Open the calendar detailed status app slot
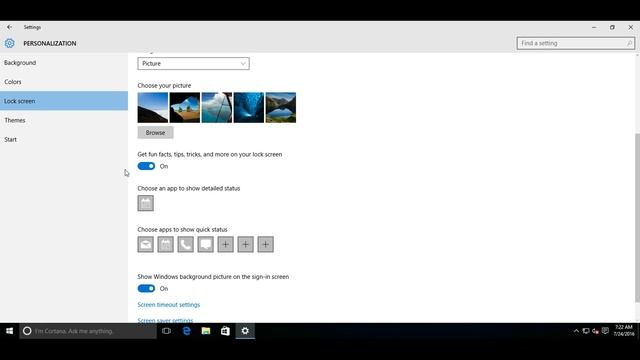 coord(146,203)
